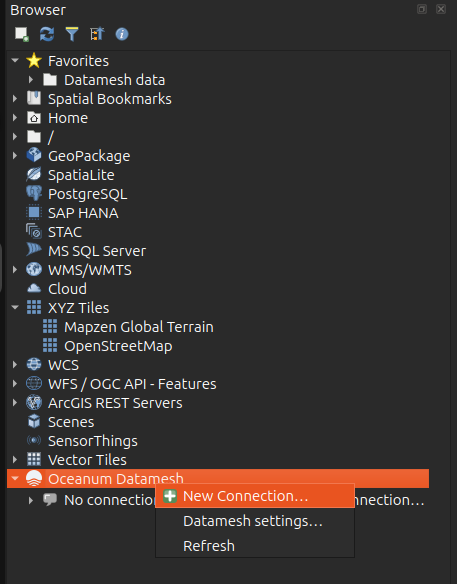457x584 pixels.
Task: Click the SpatiaLite feather icon
Action: point(34,175)
